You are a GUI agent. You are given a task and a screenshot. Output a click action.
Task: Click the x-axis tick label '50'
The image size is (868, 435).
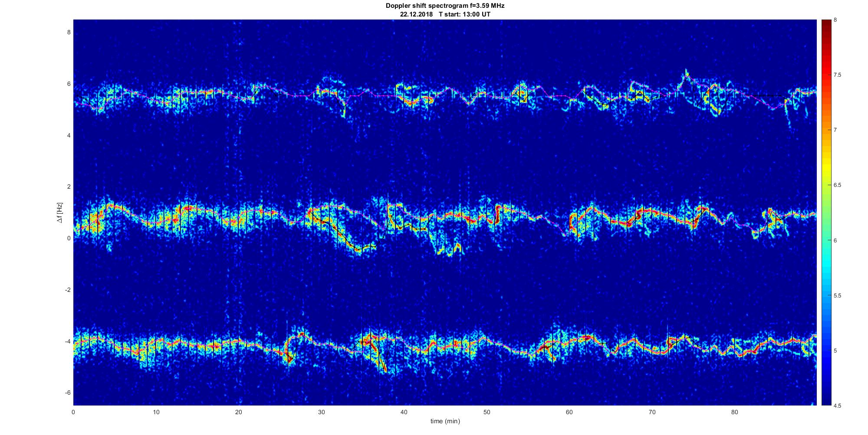pos(487,412)
